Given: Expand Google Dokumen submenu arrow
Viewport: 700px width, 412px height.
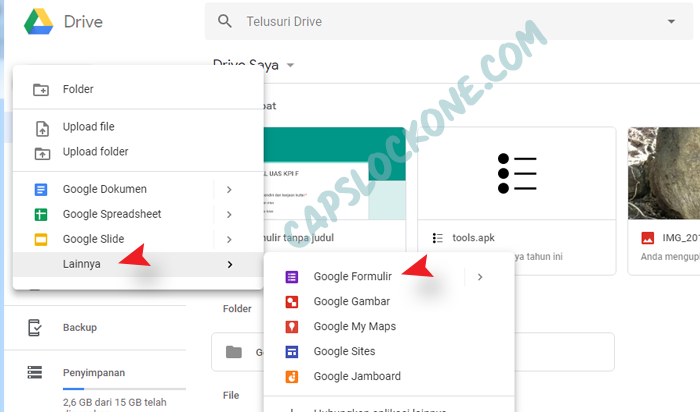Looking at the screenshot, I should pos(229,190).
